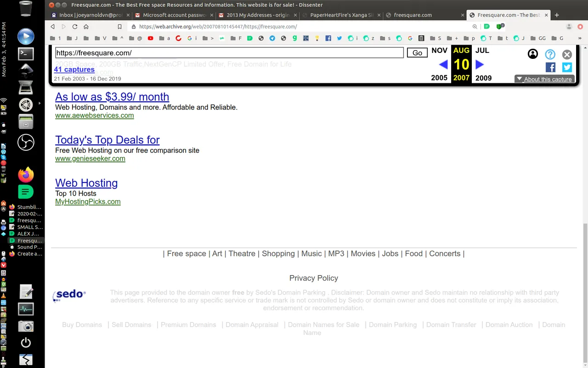Screen dimensions: 588x368
Task: Open the scanner application in the dock
Action: [x=26, y=87]
